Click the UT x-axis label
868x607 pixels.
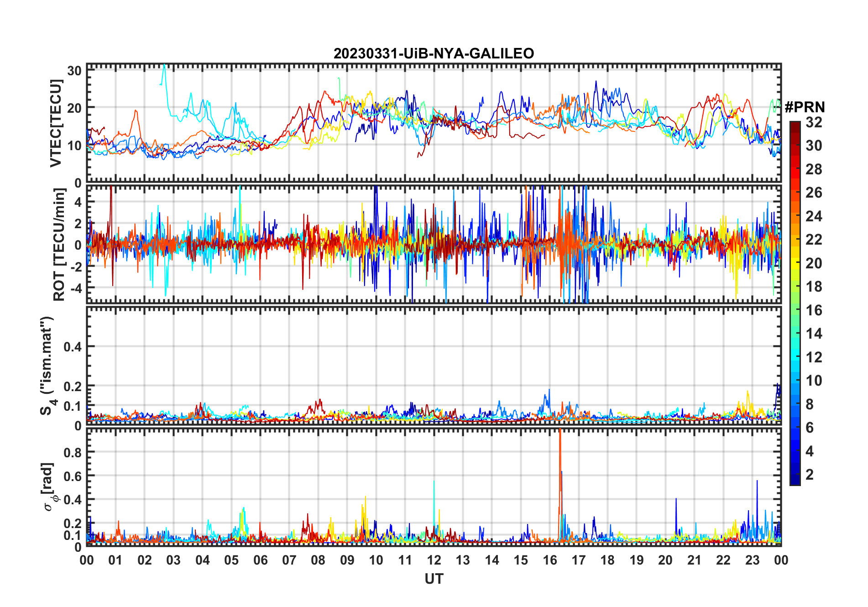(434, 579)
